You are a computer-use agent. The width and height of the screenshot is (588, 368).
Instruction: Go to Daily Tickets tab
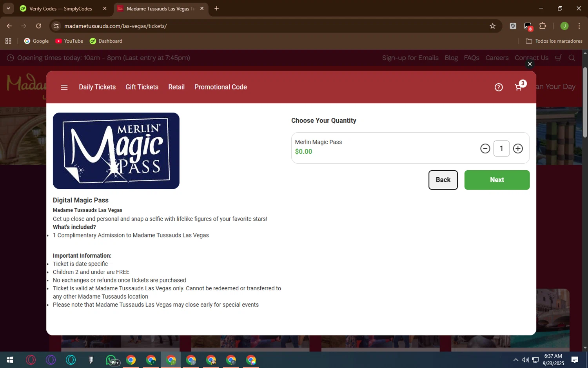coord(97,87)
